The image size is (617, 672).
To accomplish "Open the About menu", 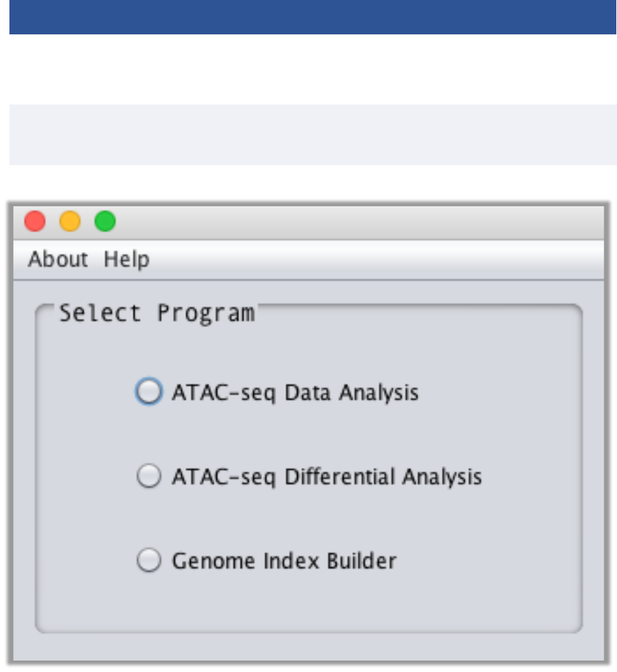I will [x=58, y=259].
